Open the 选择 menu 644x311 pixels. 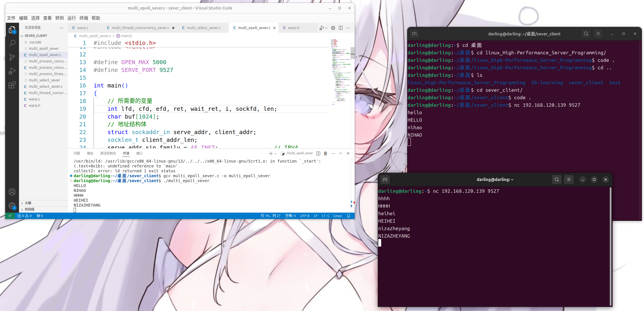click(x=35, y=18)
